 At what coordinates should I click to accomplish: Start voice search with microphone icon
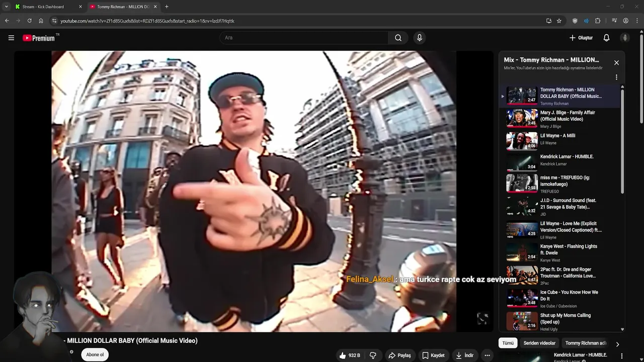(x=419, y=38)
